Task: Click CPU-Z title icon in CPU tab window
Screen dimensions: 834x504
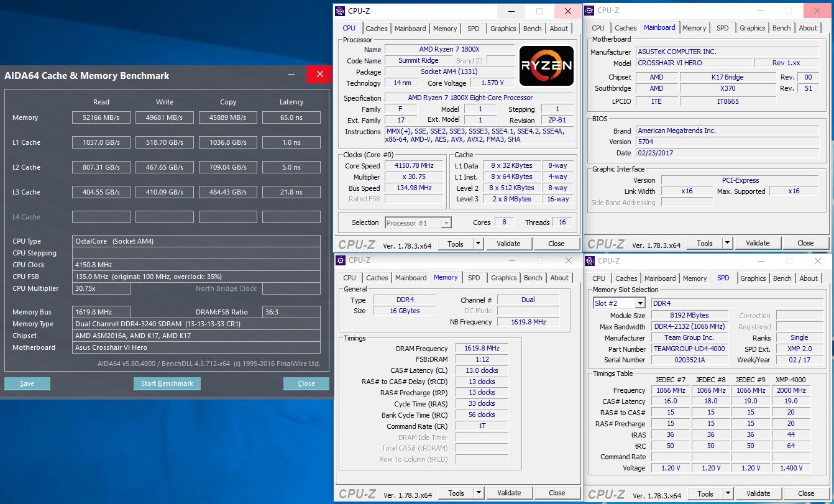Action: (339, 11)
